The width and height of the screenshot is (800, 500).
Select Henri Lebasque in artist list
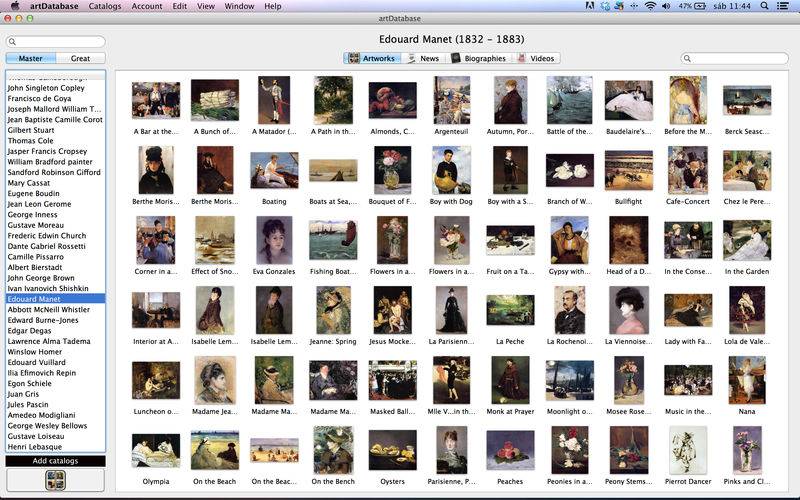(x=55, y=446)
